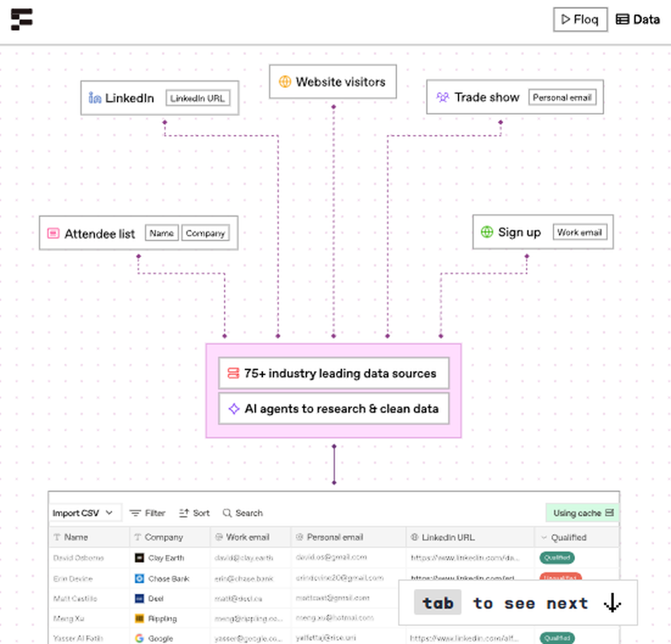Open the Filter options
Image resolution: width=671 pixels, height=644 pixels.
click(x=147, y=513)
